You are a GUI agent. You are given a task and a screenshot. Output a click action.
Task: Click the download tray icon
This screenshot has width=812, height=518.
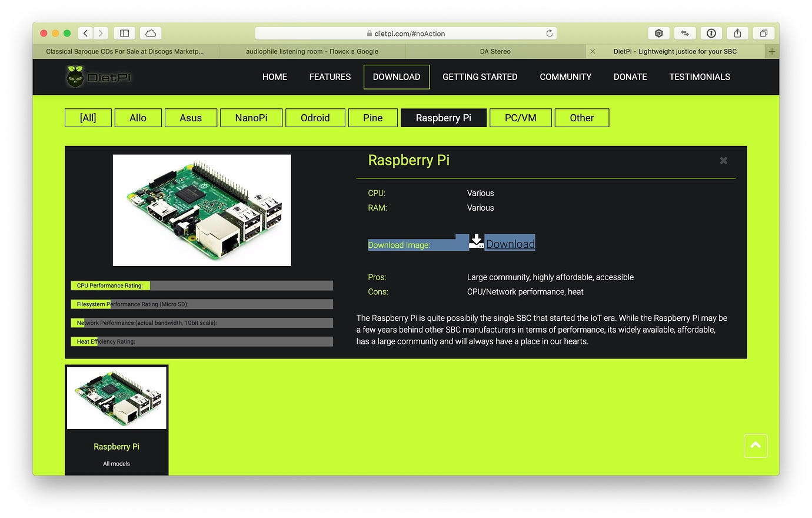(x=476, y=242)
